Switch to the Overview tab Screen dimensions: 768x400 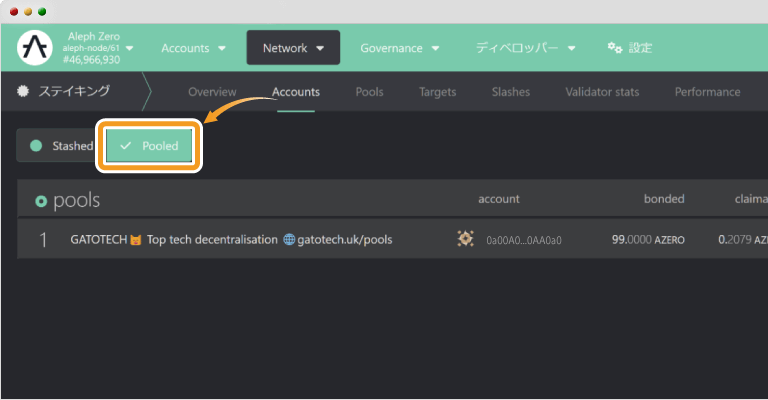click(x=212, y=92)
